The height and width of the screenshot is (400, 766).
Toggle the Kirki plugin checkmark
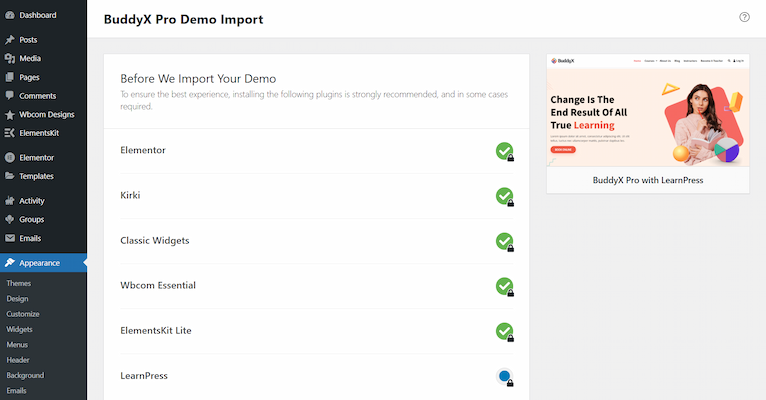pyautogui.click(x=504, y=196)
